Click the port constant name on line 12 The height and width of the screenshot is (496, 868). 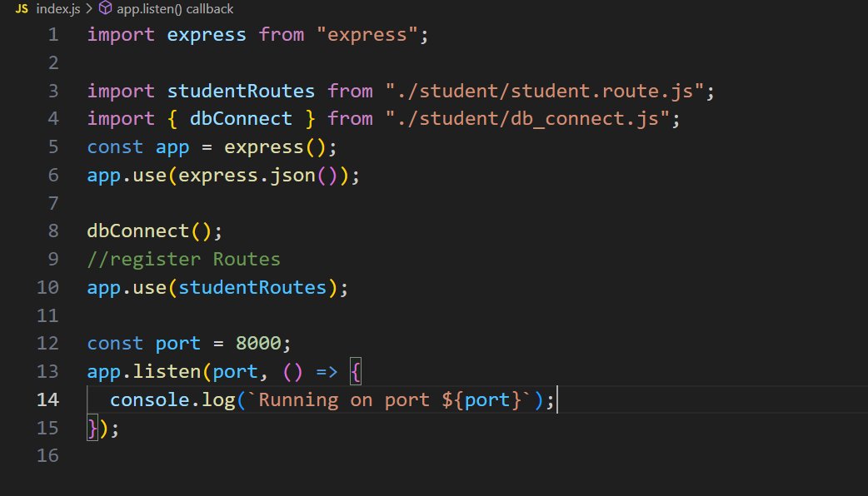(177, 344)
